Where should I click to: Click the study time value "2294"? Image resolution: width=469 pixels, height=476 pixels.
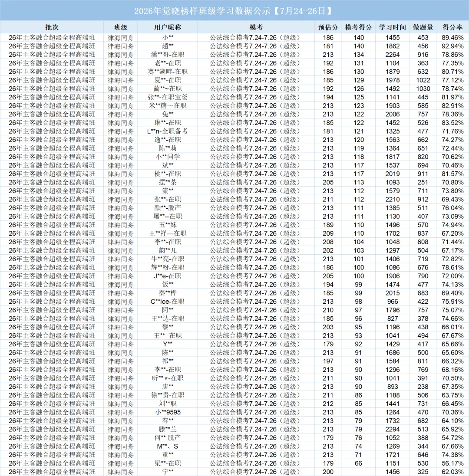point(393,429)
